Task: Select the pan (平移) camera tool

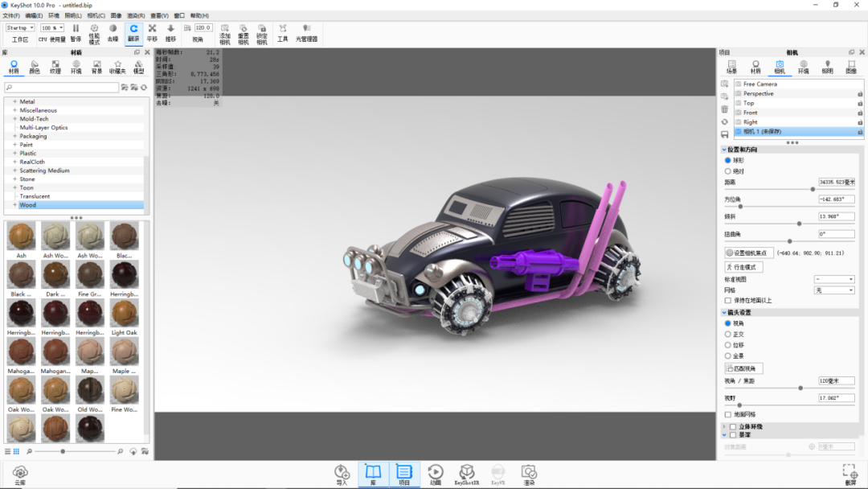Action: click(x=152, y=33)
